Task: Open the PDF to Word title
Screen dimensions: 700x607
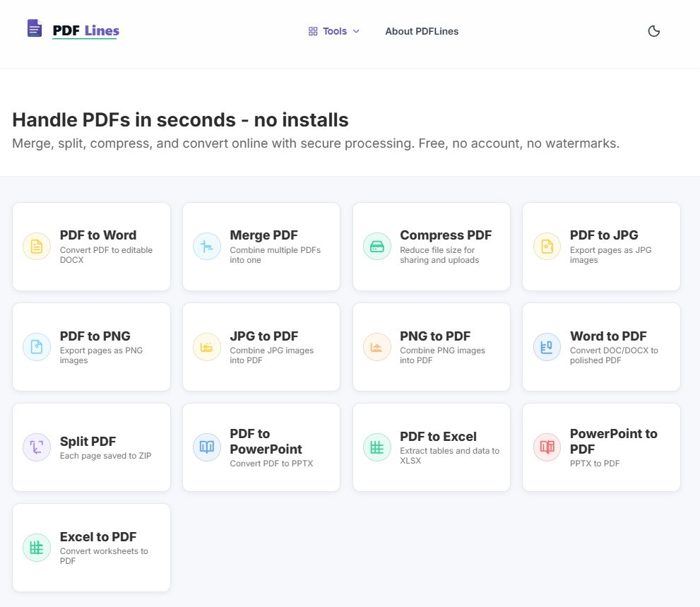Action: click(98, 235)
